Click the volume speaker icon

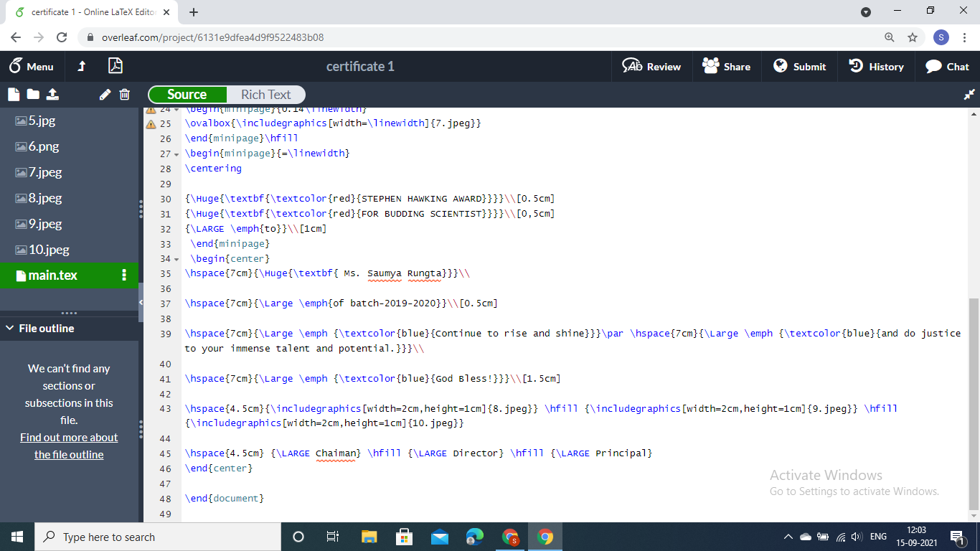(x=857, y=537)
